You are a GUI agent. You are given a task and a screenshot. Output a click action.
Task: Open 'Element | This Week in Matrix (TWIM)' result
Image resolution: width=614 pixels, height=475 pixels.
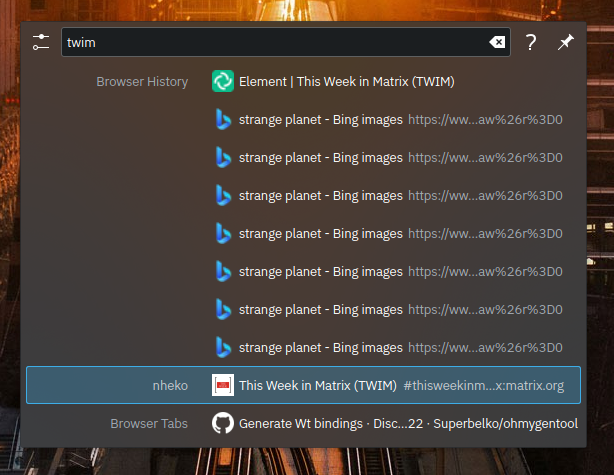pos(347,82)
